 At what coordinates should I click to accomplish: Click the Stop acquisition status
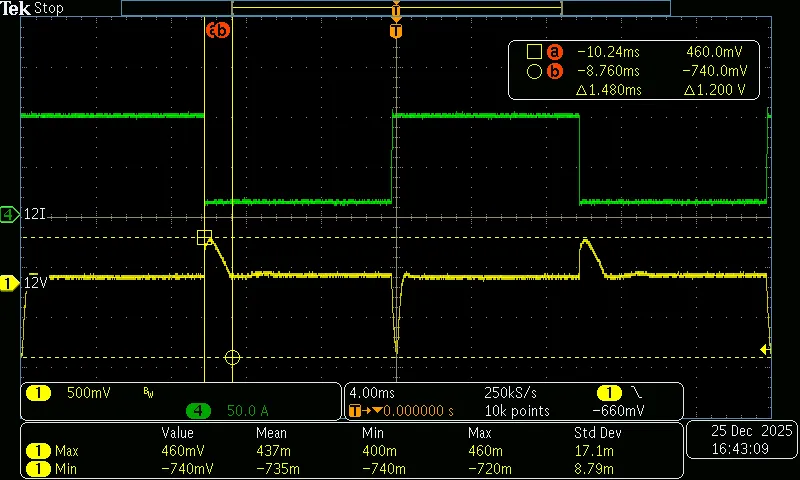tap(49, 8)
